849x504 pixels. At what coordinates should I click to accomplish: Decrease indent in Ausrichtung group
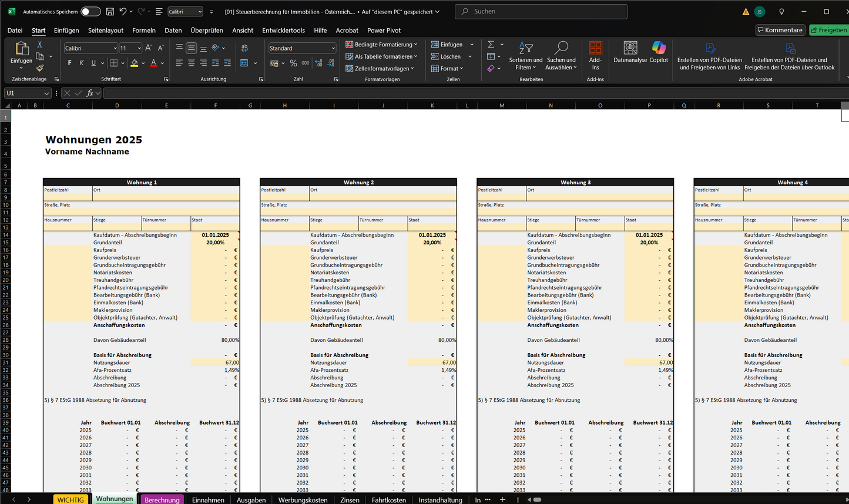(215, 63)
